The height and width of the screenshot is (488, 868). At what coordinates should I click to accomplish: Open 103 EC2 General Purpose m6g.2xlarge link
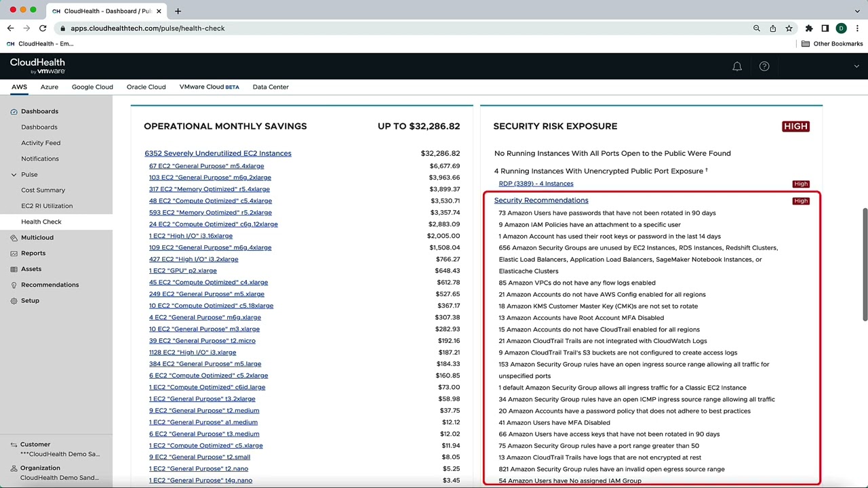tap(210, 178)
